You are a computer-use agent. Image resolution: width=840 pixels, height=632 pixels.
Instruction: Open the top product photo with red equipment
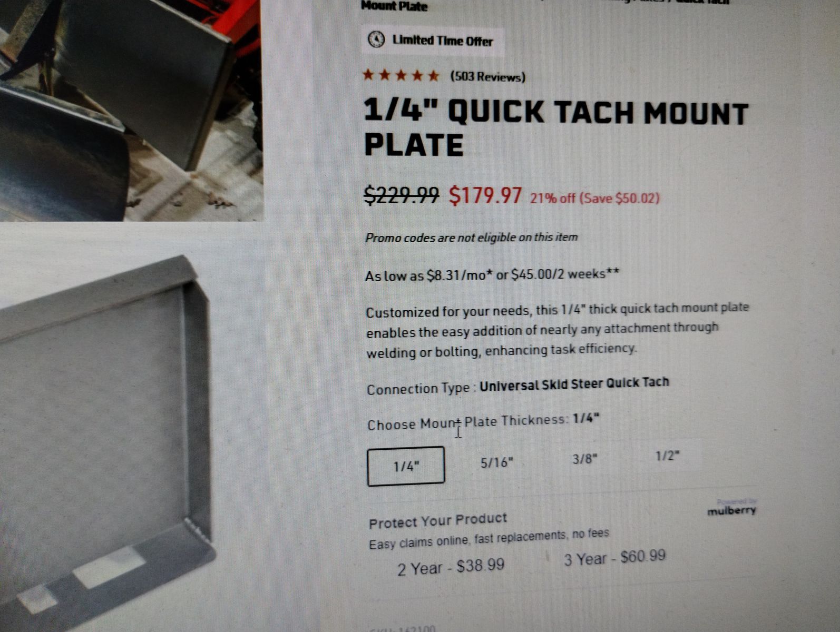131,110
